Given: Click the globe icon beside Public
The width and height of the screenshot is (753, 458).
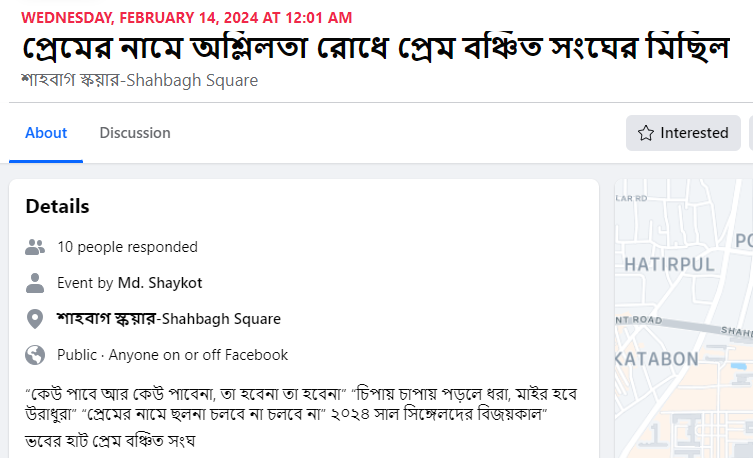Looking at the screenshot, I should pos(36,355).
